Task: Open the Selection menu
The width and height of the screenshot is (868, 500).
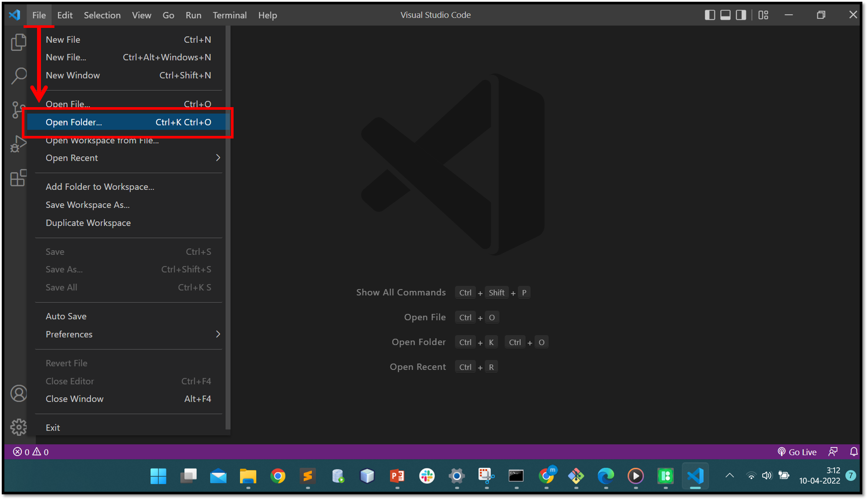Action: [x=102, y=15]
